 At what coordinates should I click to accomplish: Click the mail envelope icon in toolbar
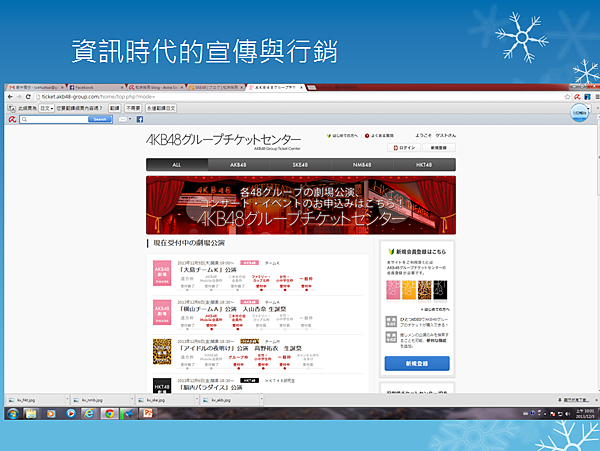[x=122, y=119]
